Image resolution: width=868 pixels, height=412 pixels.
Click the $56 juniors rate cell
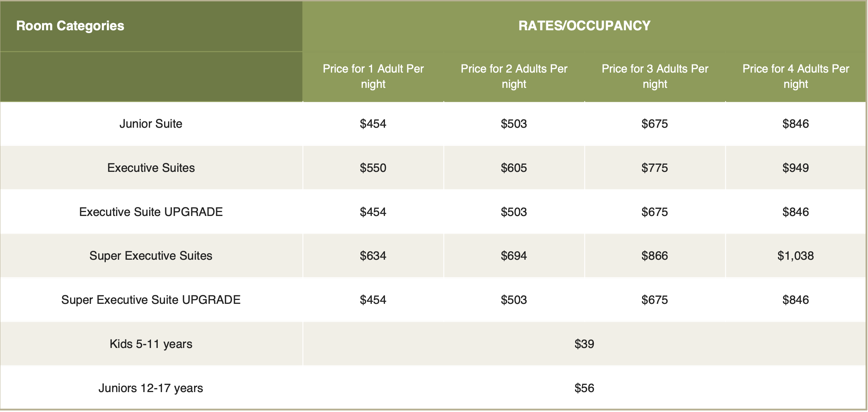(x=584, y=388)
